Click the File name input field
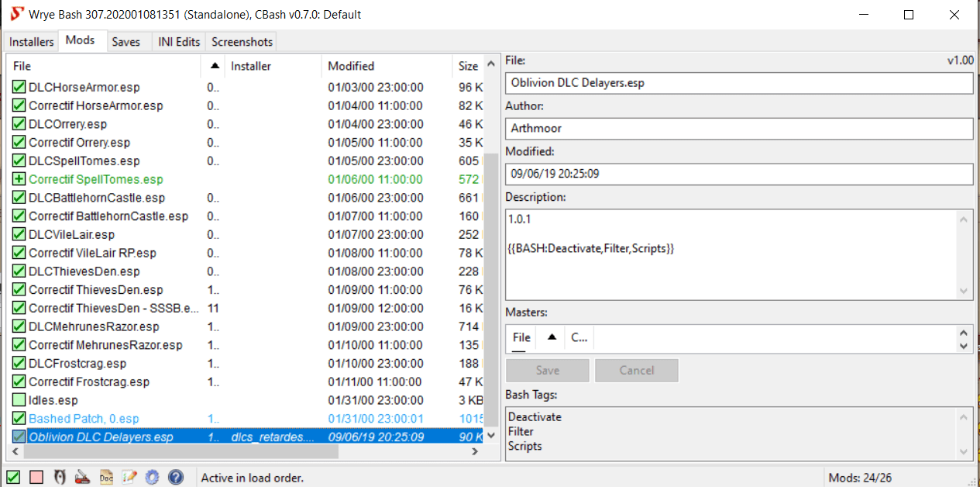This screenshot has width=980, height=487. click(739, 83)
